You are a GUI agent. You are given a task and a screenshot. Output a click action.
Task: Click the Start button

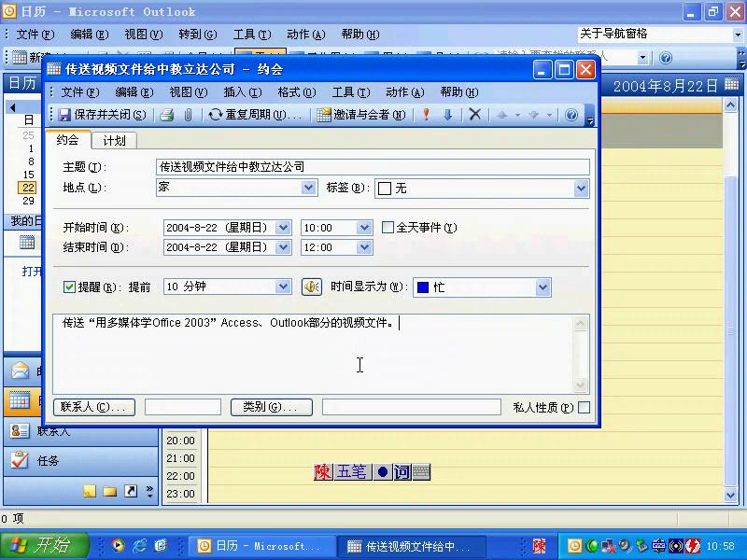(44, 545)
